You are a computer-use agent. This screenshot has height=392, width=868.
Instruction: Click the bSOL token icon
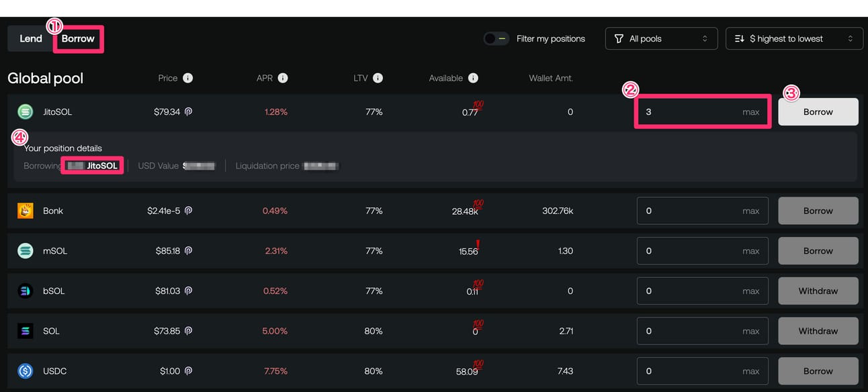(26, 291)
